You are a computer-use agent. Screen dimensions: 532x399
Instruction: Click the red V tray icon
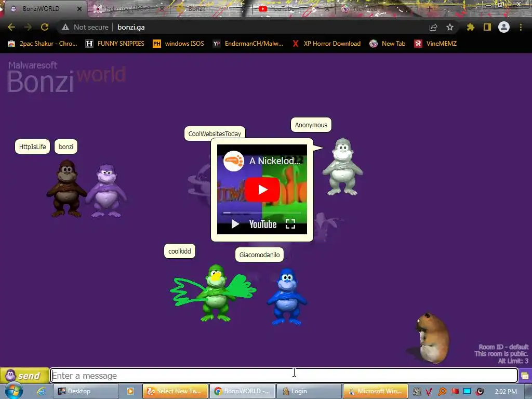[429, 392]
